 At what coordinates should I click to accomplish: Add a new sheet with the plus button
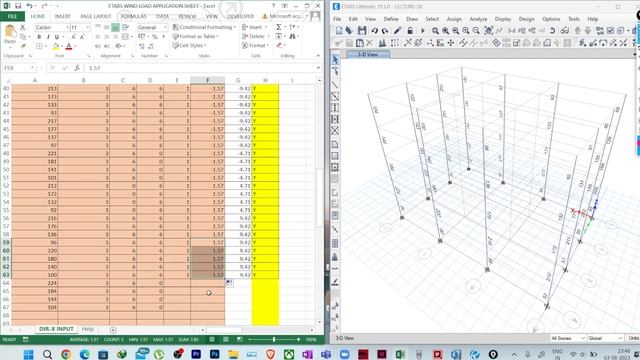tap(113, 330)
